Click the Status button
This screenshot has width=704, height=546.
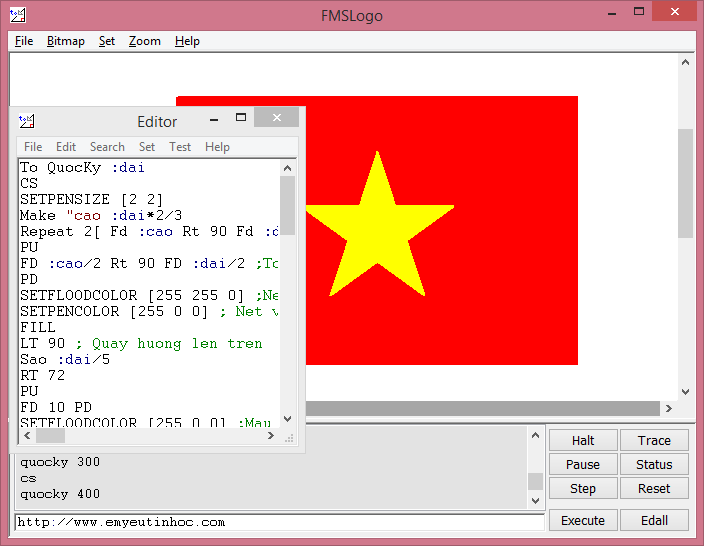654,464
